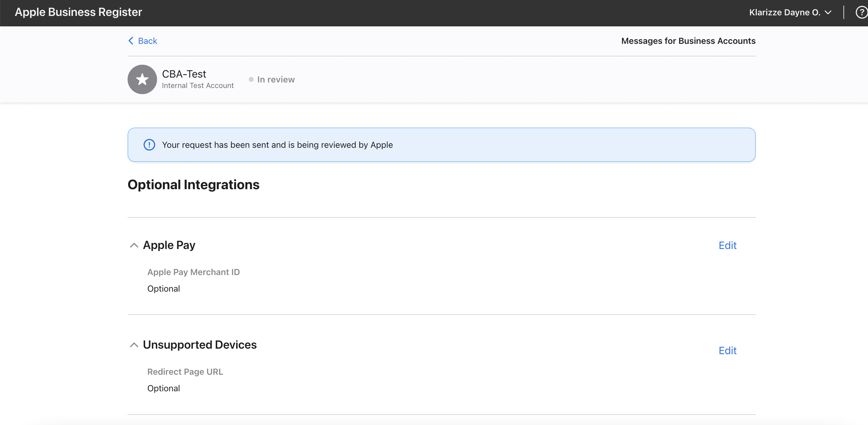This screenshot has width=868, height=425.
Task: Click the help question mark icon
Action: [862, 13]
